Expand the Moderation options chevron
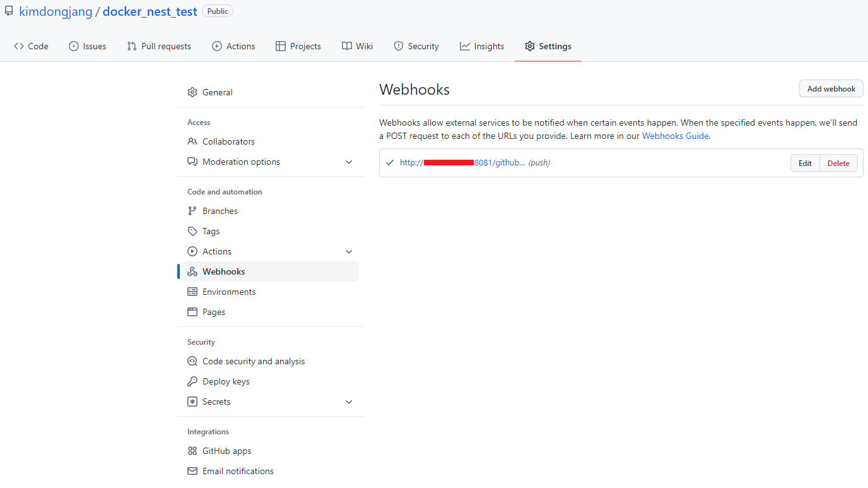Image resolution: width=868 pixels, height=488 pixels. coord(349,162)
